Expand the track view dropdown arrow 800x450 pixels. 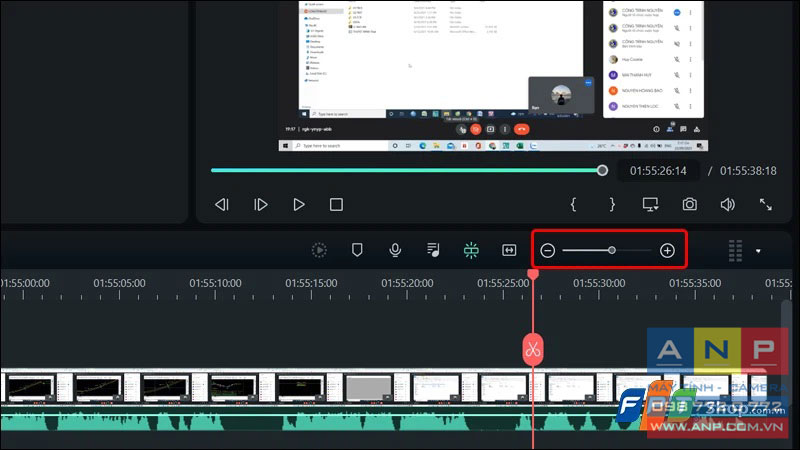[x=758, y=251]
